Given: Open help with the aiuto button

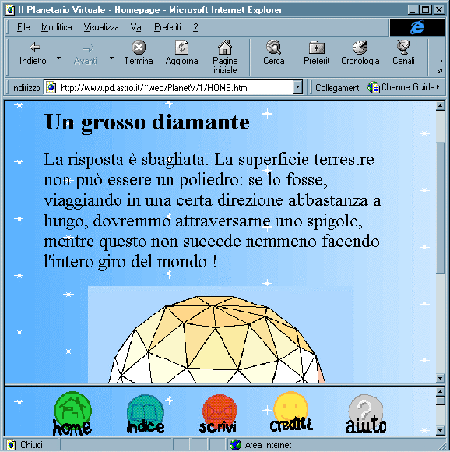Looking at the screenshot, I should 366,414.
